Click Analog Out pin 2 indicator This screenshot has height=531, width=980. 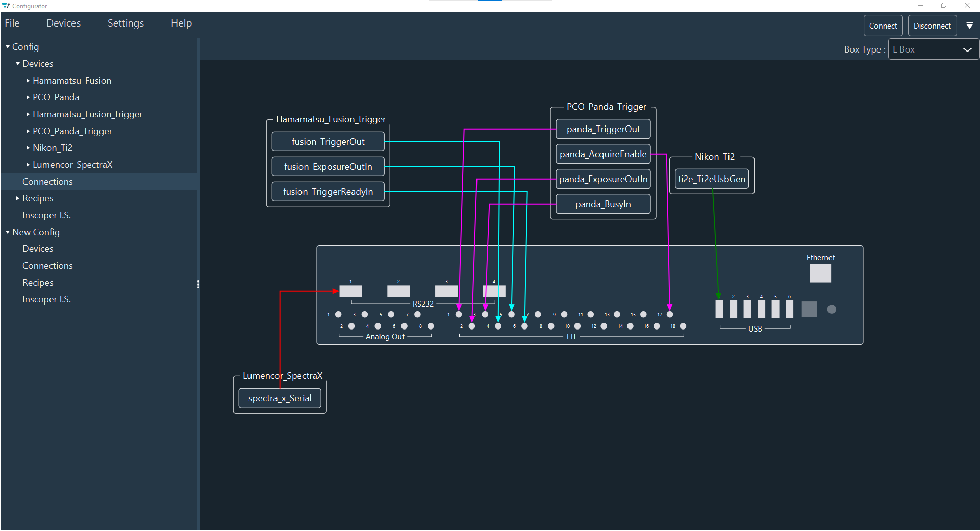pyautogui.click(x=351, y=326)
